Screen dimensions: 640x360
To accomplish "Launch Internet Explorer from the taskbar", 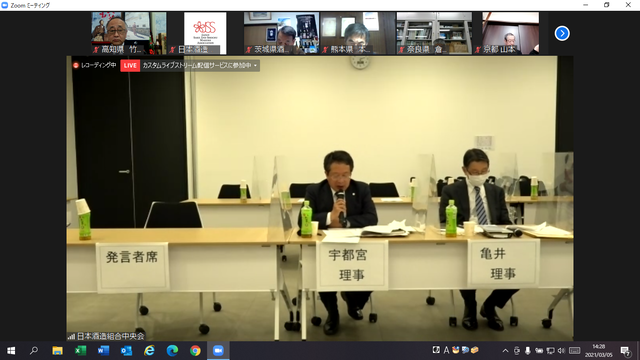I will coord(149,351).
